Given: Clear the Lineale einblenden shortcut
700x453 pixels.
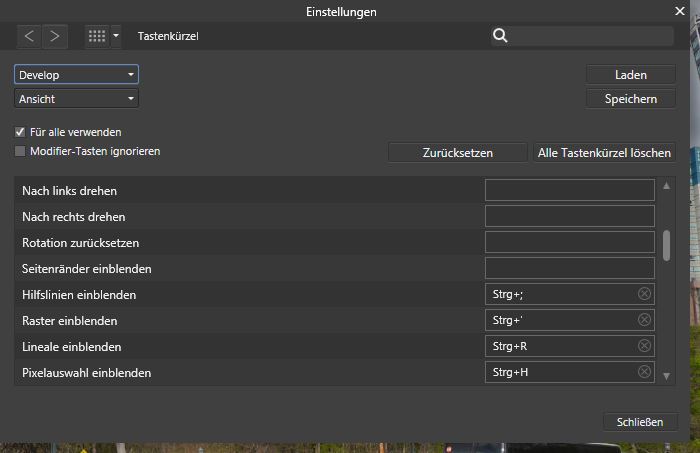Looking at the screenshot, I should (644, 345).
